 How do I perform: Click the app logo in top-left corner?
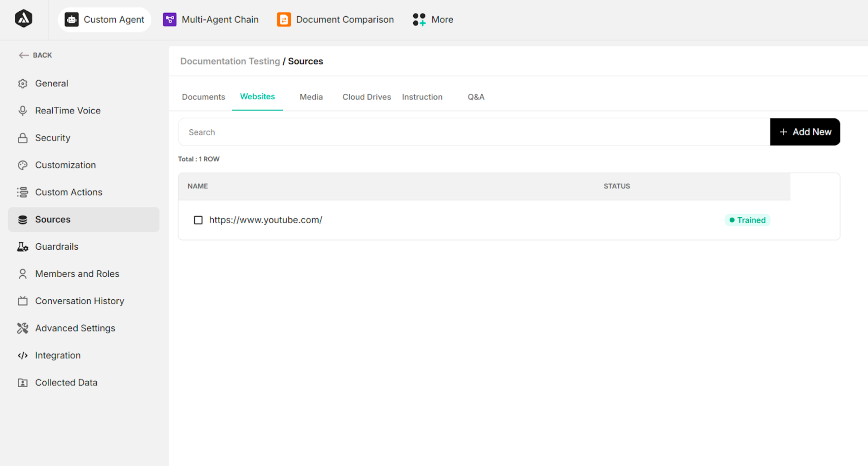[x=24, y=19]
